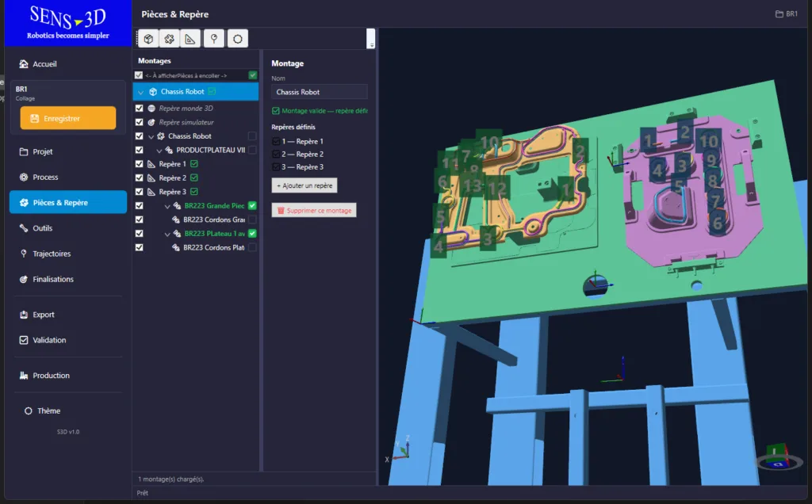Click puzzle icon of Chassis Robot piece
The image size is (812, 504).
click(161, 136)
